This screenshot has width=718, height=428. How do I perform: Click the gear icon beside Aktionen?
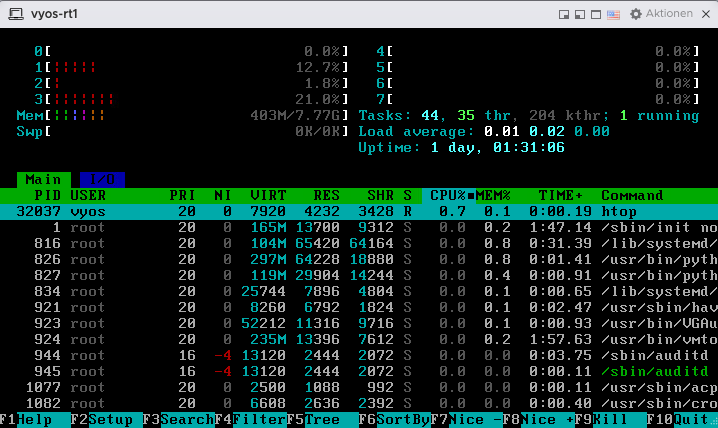coord(635,14)
